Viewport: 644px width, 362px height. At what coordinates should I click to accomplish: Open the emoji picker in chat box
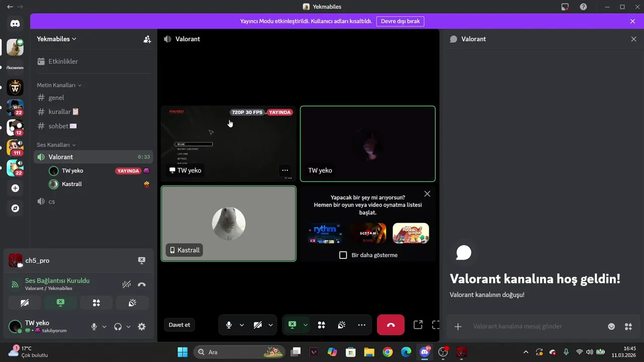click(x=611, y=327)
